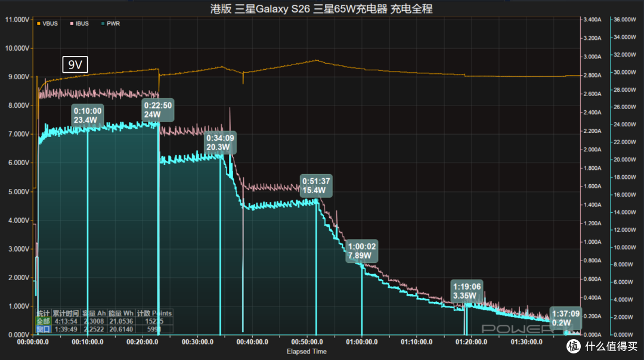Toggle the VBUS series in the legend
644x360 pixels.
pyautogui.click(x=47, y=24)
